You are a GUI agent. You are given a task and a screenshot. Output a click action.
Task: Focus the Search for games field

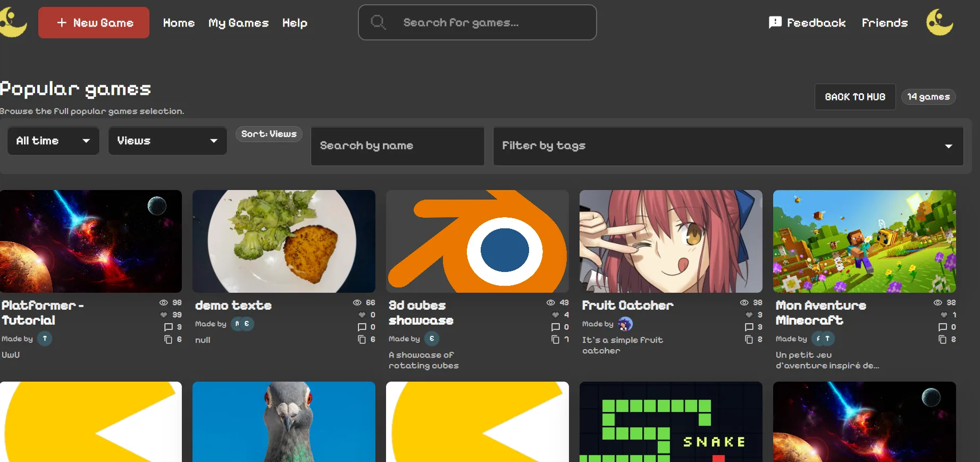(x=478, y=22)
